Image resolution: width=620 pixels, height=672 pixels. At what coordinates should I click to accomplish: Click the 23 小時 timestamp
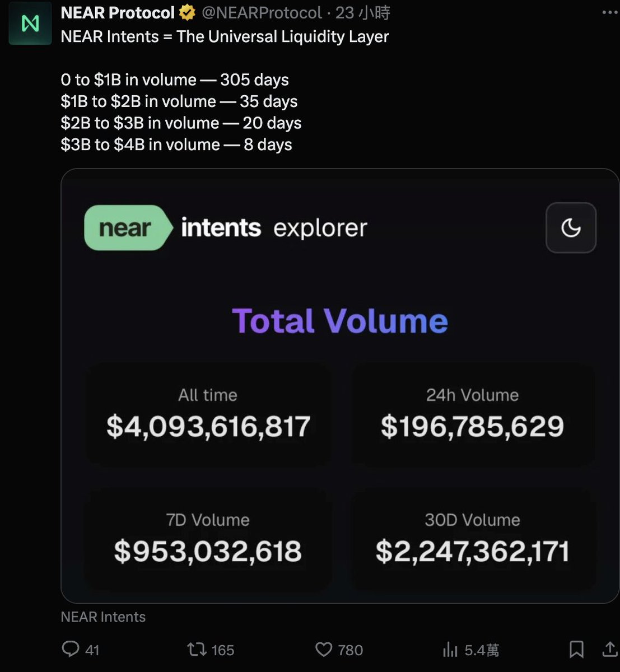tap(363, 12)
